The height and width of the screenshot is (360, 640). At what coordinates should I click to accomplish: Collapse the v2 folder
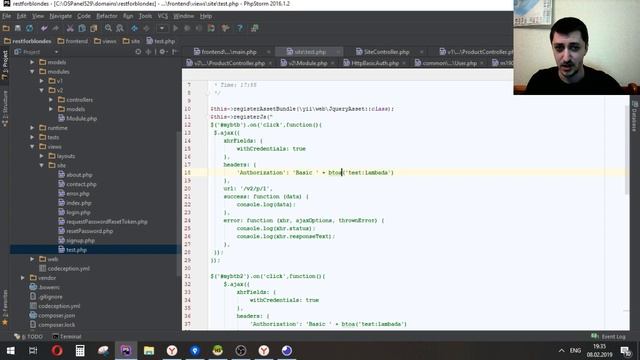[42, 90]
